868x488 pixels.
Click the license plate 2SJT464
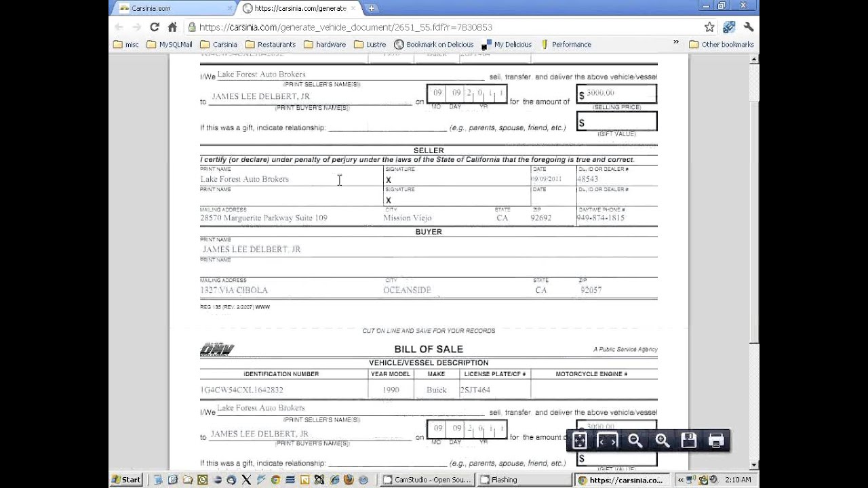(x=475, y=390)
